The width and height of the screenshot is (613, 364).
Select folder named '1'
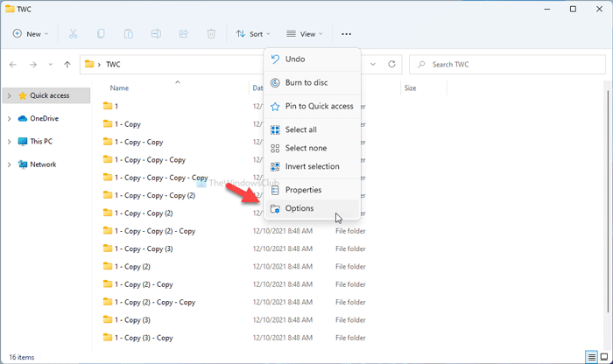click(x=116, y=106)
